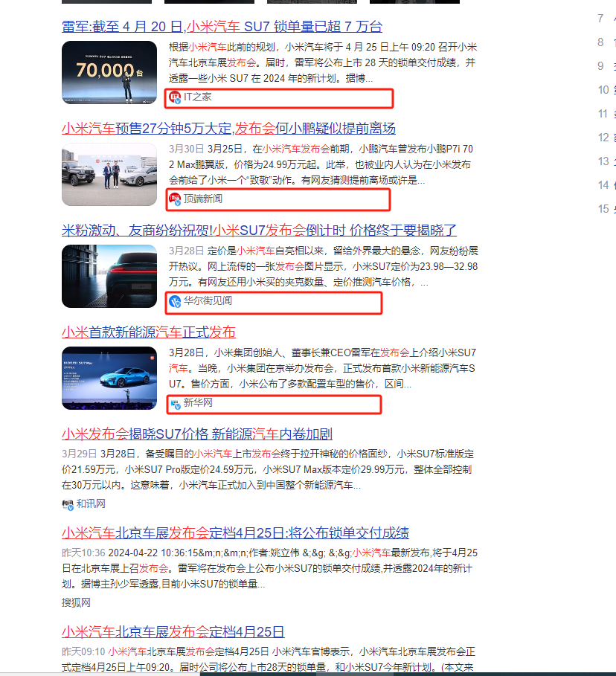The width and height of the screenshot is (616, 676).
Task: Select ranking item number 10 in sidebar
Action: (x=603, y=90)
